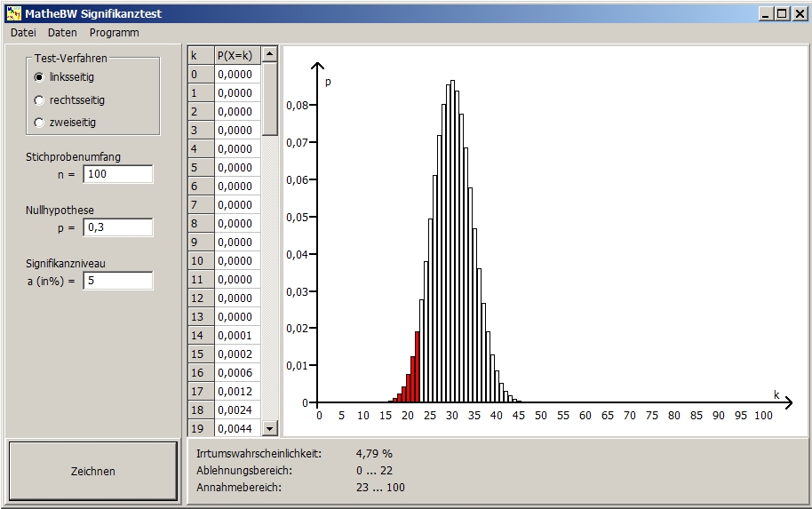Select the cell showing 0,0006
812x509 pixels.
click(238, 372)
